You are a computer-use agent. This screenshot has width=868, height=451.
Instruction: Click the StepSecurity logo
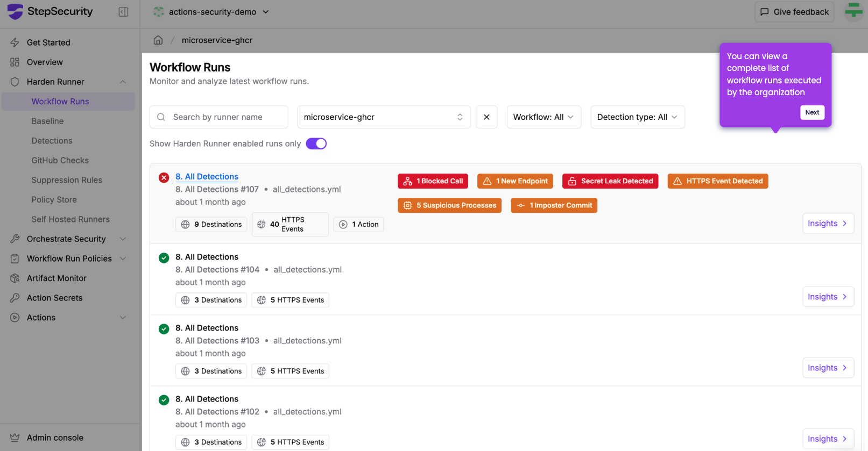pyautogui.click(x=50, y=11)
